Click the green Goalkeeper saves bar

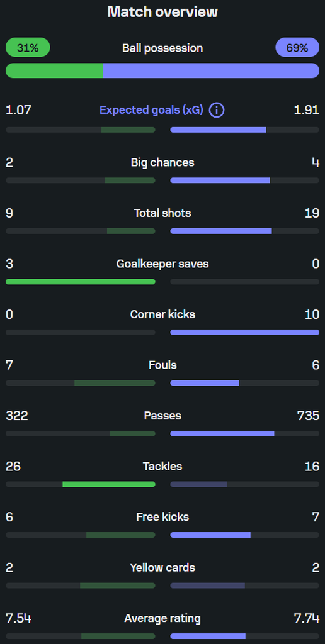click(81, 282)
